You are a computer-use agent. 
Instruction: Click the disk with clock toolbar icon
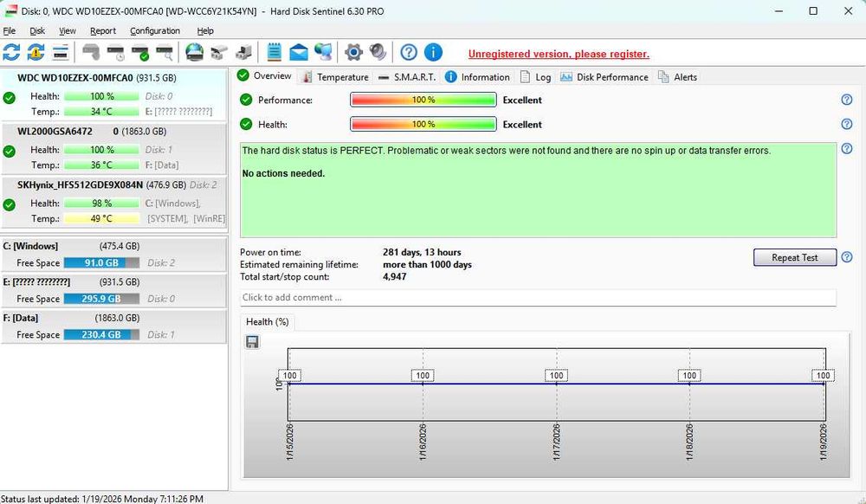[116, 53]
